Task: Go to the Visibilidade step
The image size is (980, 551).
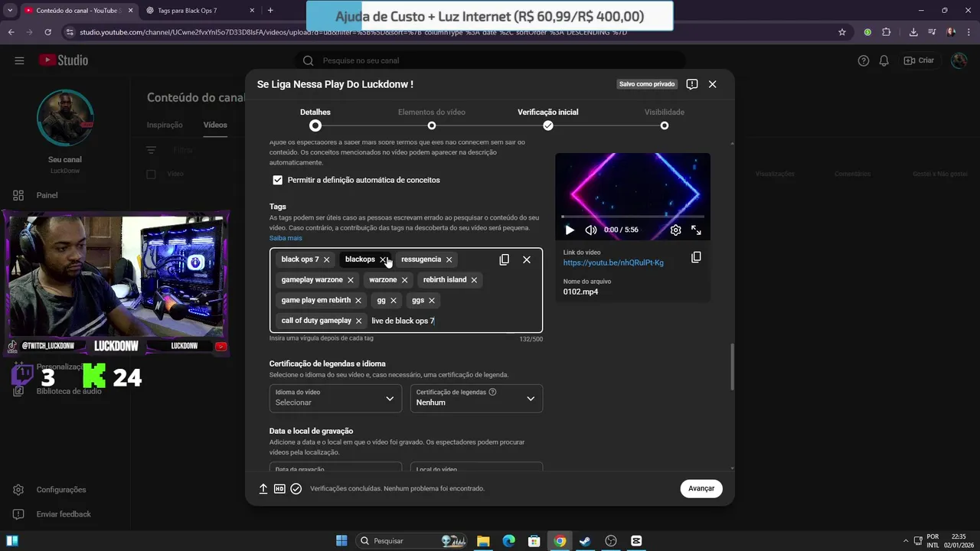Action: (x=665, y=119)
